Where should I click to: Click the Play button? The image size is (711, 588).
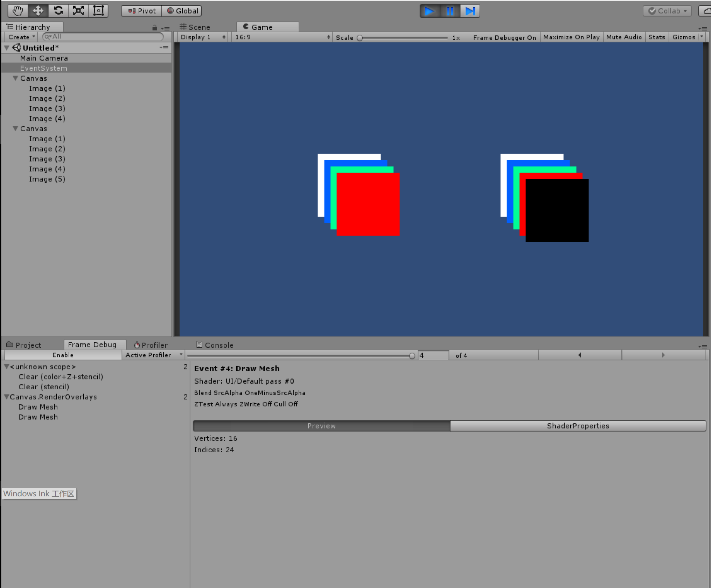coord(430,11)
